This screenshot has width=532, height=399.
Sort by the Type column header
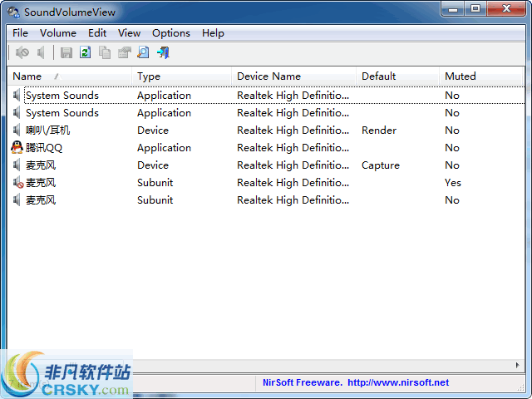coord(181,76)
